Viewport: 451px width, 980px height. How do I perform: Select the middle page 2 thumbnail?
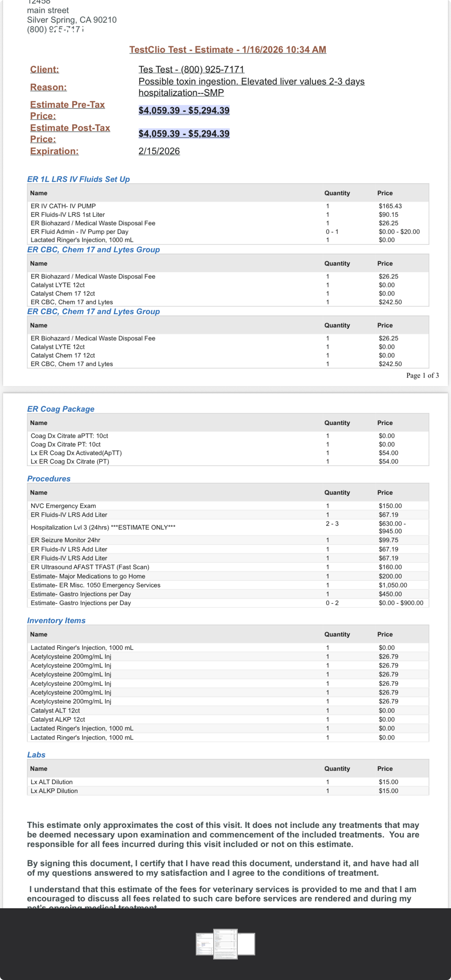225,944
